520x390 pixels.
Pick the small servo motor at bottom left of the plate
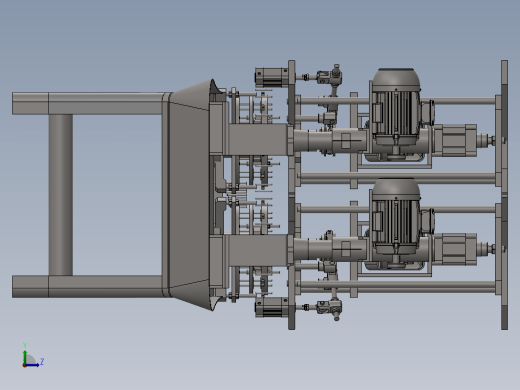pyautogui.click(x=271, y=307)
